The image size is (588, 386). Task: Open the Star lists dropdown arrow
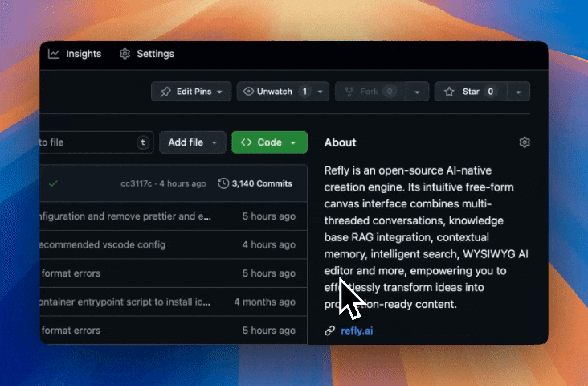[x=518, y=92]
